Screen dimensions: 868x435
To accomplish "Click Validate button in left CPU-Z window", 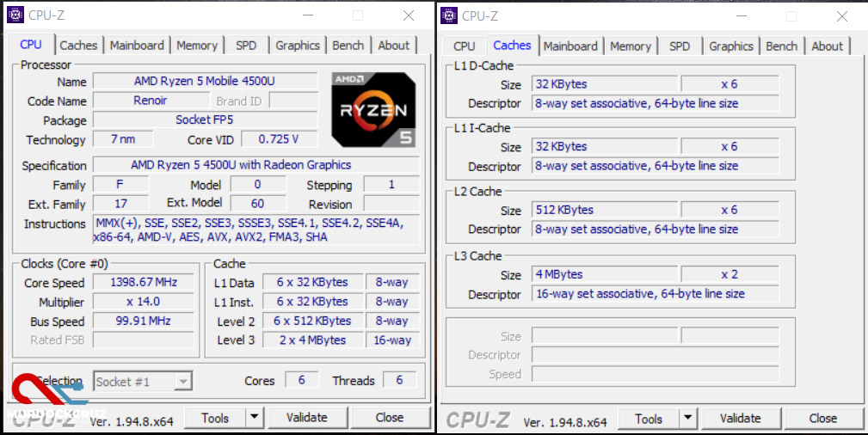I will [306, 418].
